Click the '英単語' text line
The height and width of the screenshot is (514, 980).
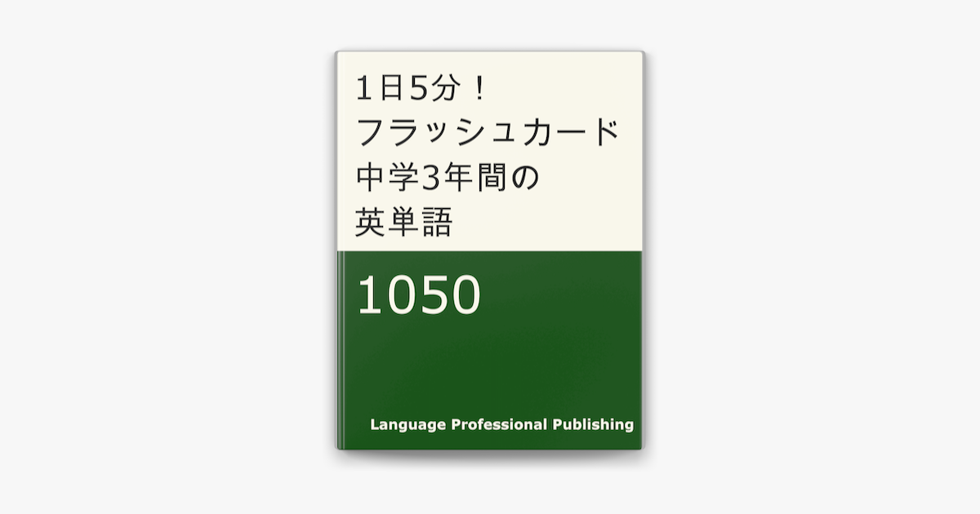(403, 221)
